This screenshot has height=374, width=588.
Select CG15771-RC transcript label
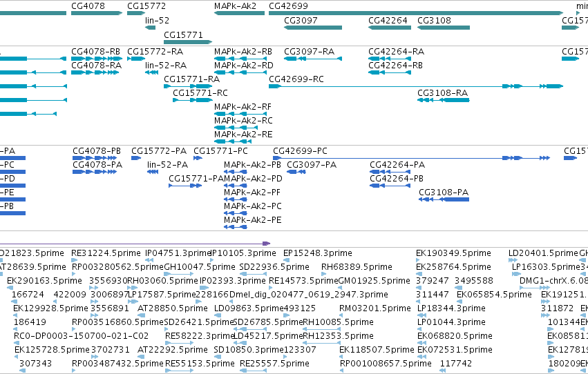point(200,93)
